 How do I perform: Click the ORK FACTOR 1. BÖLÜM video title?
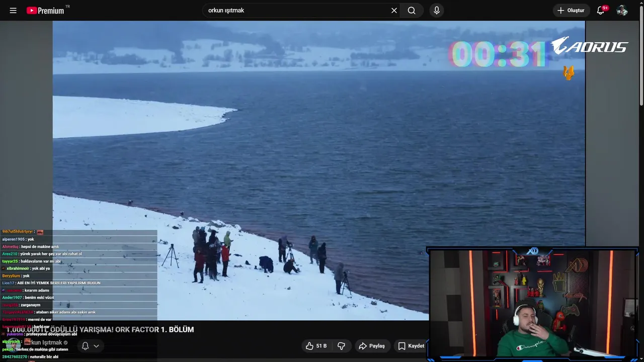(100, 330)
